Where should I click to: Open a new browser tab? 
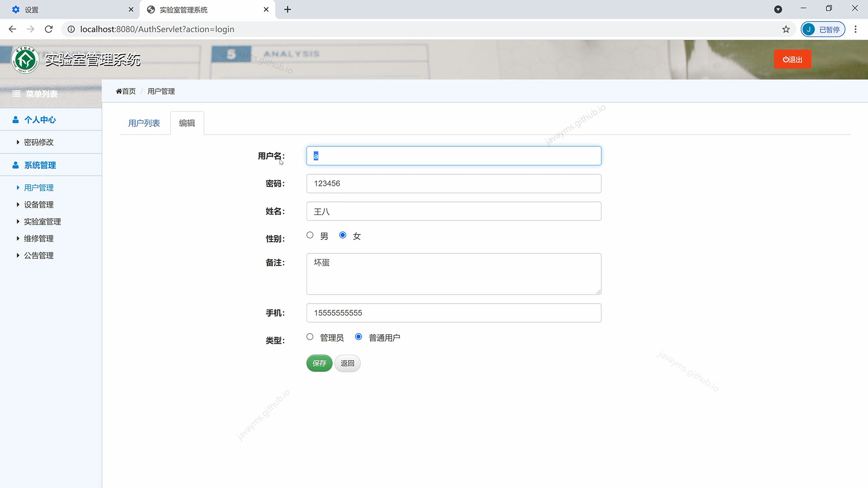coord(288,9)
